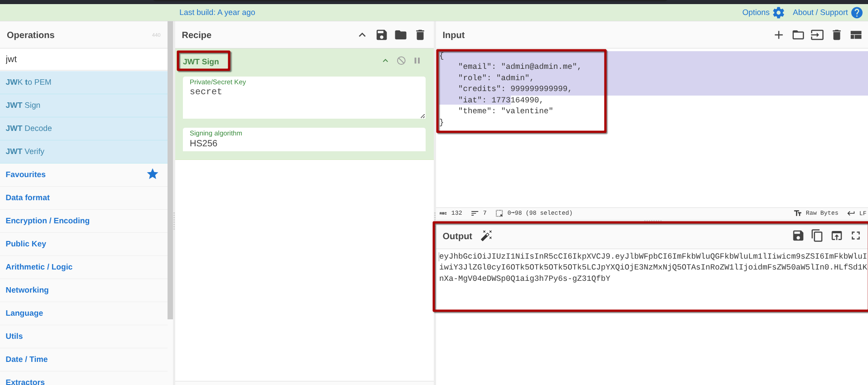The width and height of the screenshot is (868, 385).
Task: Select JWT Decode from search results
Action: pyautogui.click(x=29, y=128)
